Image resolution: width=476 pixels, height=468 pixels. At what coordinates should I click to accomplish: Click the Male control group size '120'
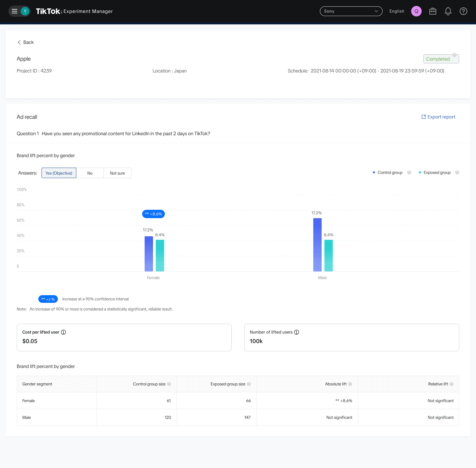168,417
